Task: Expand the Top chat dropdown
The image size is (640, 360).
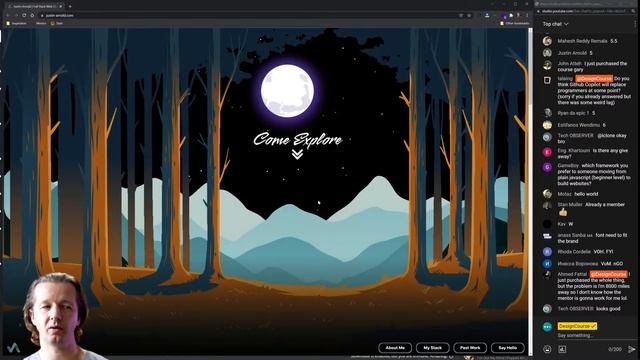Action: coord(556,24)
